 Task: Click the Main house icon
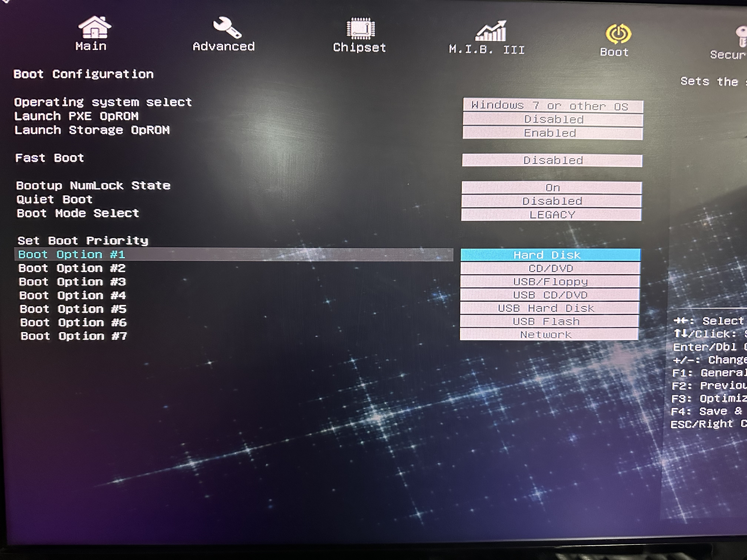pyautogui.click(x=94, y=27)
